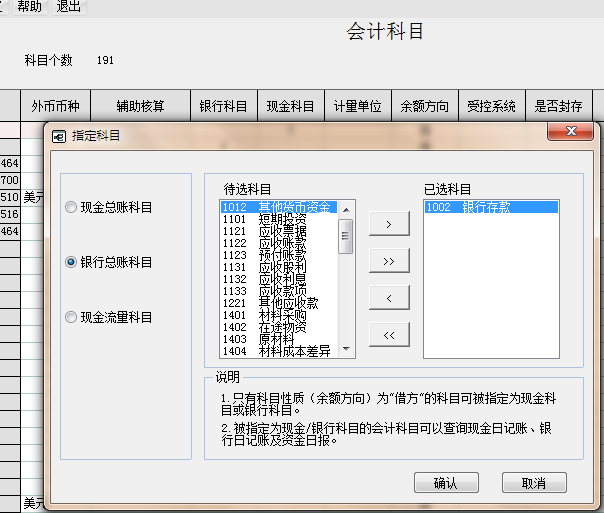Viewport: 604px width, 513px height.
Task: Select the 现金总账科目 radio button
Action: coord(70,207)
